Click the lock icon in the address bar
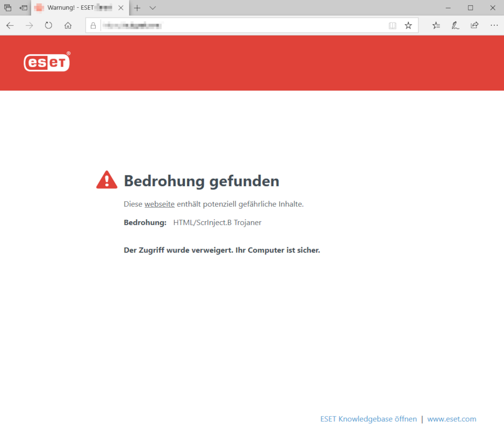Screen dimensions: 504x441 pos(93,25)
